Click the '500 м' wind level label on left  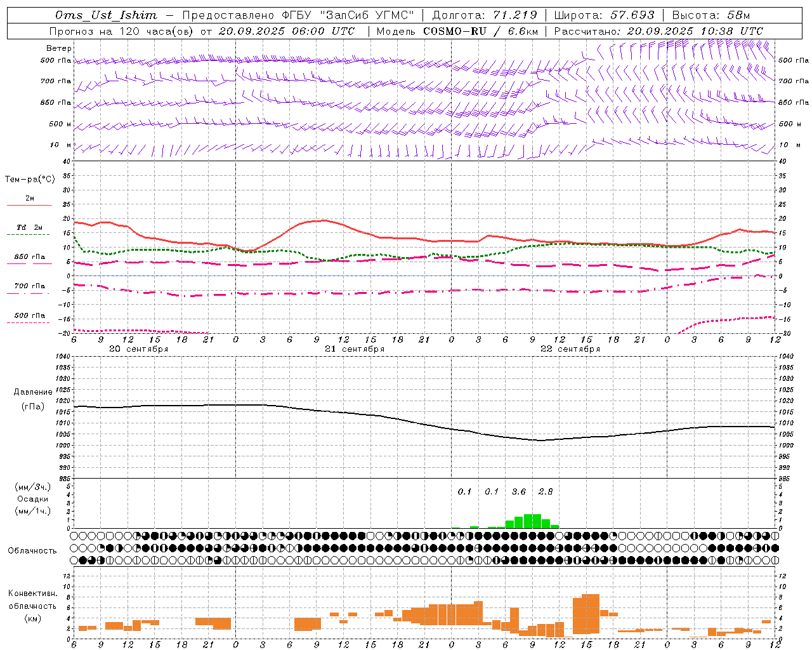[x=60, y=124]
